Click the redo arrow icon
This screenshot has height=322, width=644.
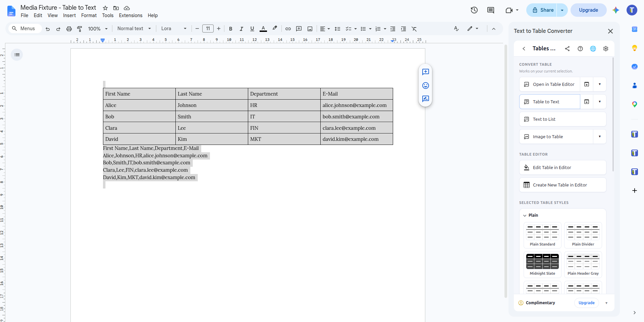coord(58,29)
